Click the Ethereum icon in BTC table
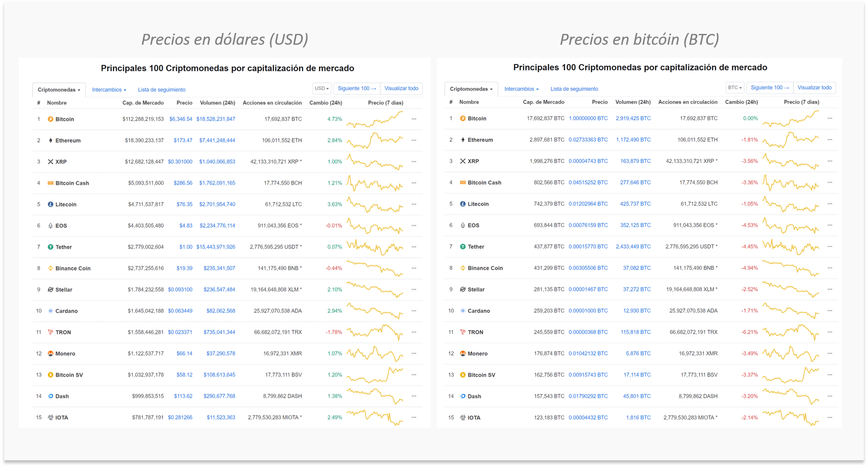The height and width of the screenshot is (467, 868). [463, 140]
